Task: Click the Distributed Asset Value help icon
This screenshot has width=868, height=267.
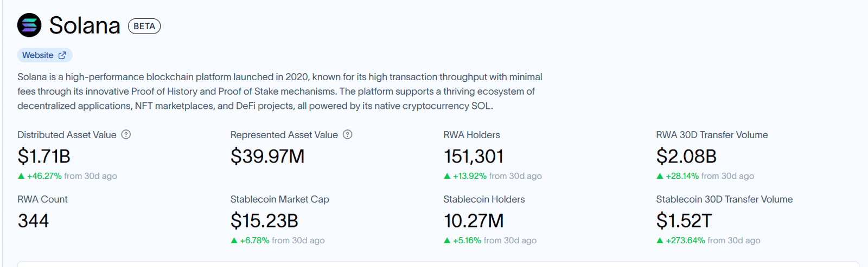Action: point(126,134)
